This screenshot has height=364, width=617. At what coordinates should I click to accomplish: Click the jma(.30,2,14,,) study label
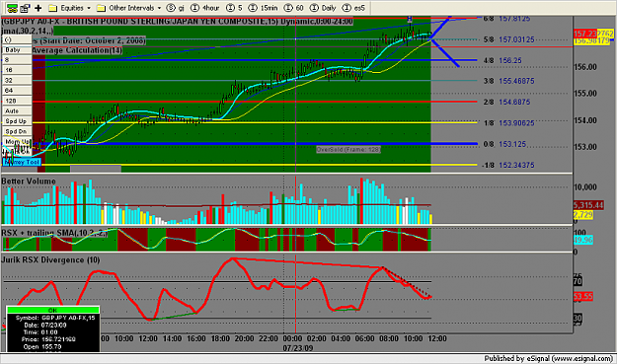click(28, 31)
